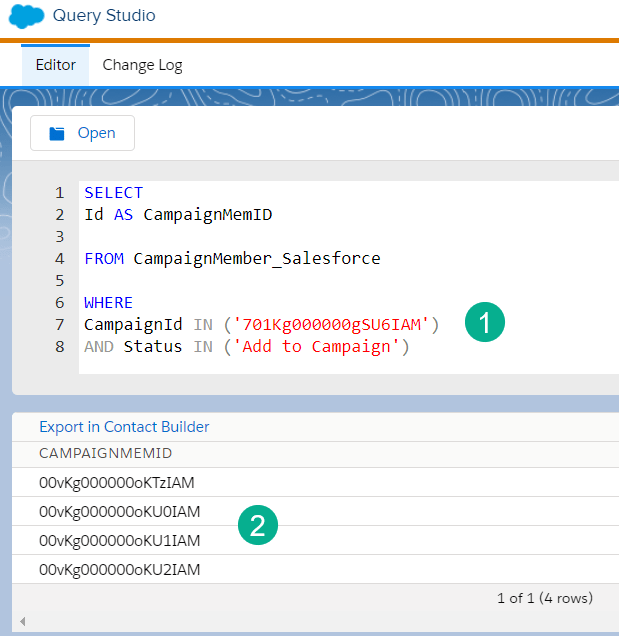Click the left arrow of horizontal scrollbar

(22, 622)
